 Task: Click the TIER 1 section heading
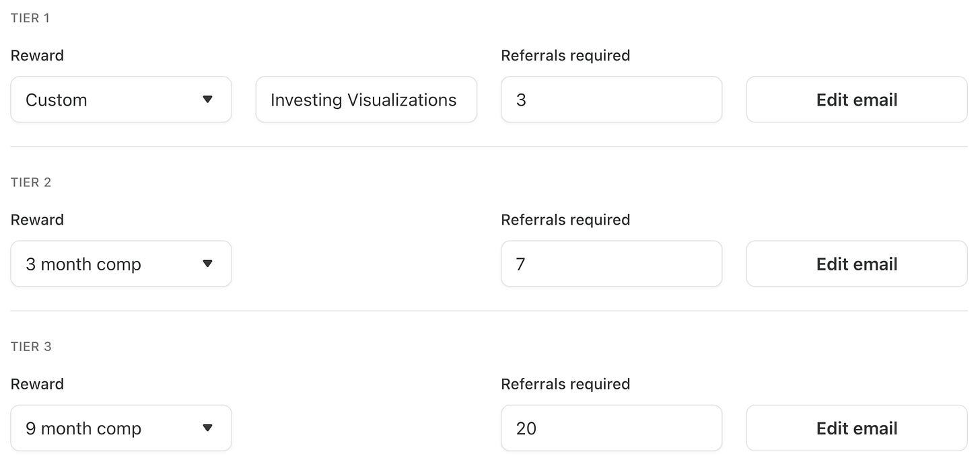pos(30,18)
